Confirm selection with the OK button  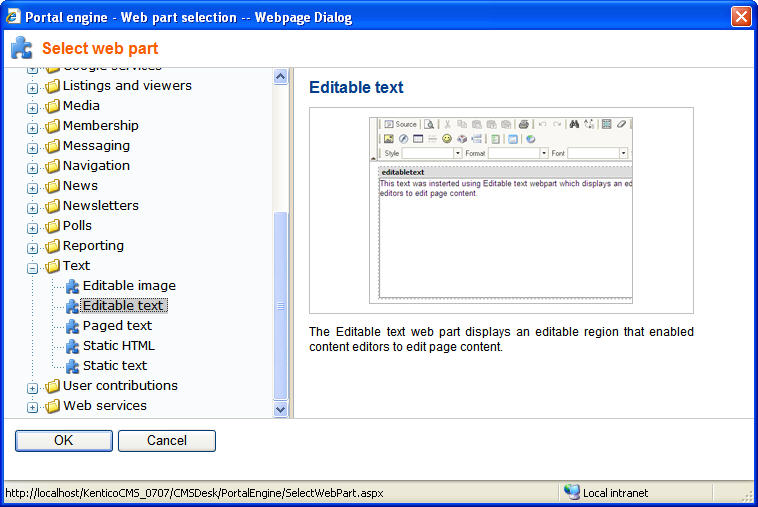[x=64, y=440]
